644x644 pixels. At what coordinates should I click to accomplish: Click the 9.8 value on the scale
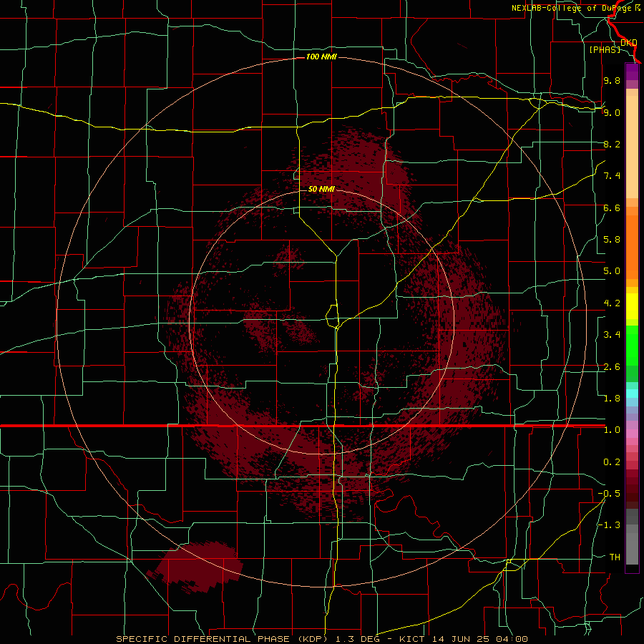click(x=612, y=80)
